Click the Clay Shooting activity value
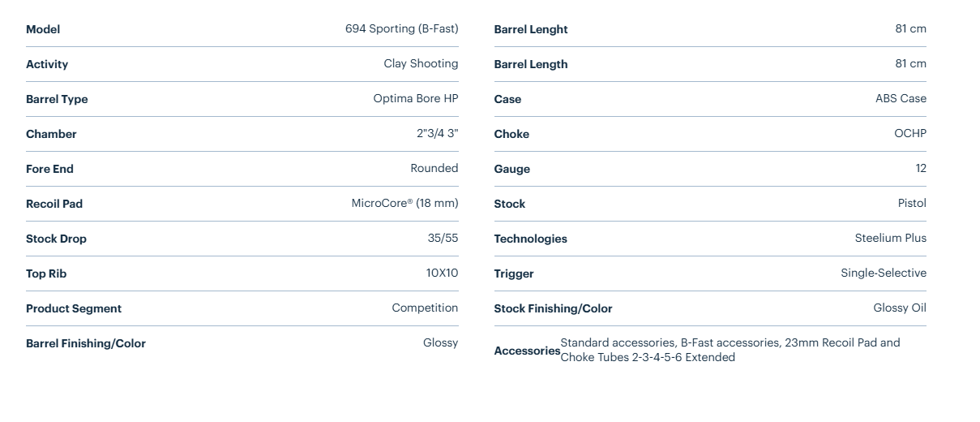The image size is (980, 422). point(421,63)
